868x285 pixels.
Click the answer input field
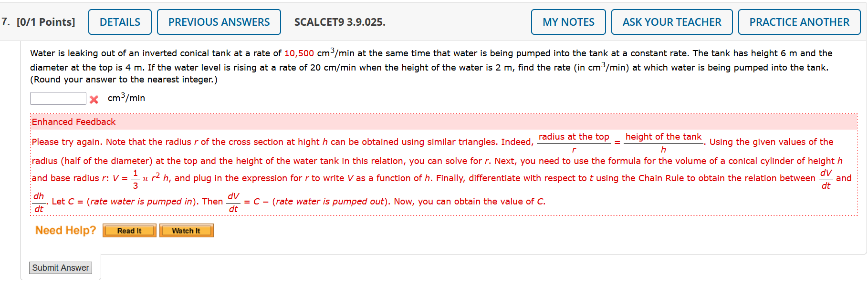pyautogui.click(x=58, y=98)
